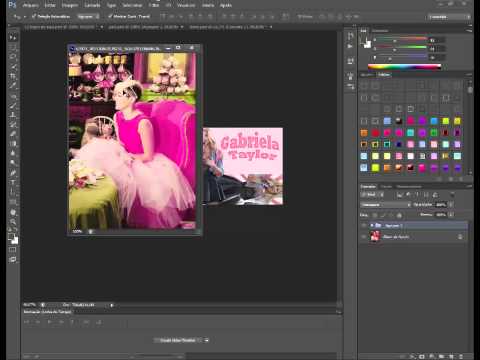Click the type layer filter icon

(x=417, y=195)
